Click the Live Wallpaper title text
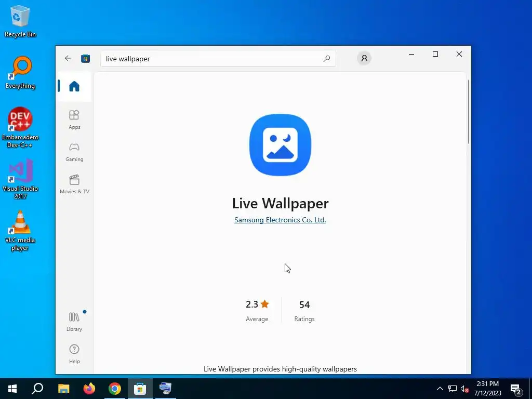Viewport: 532px width, 399px height. [280, 203]
